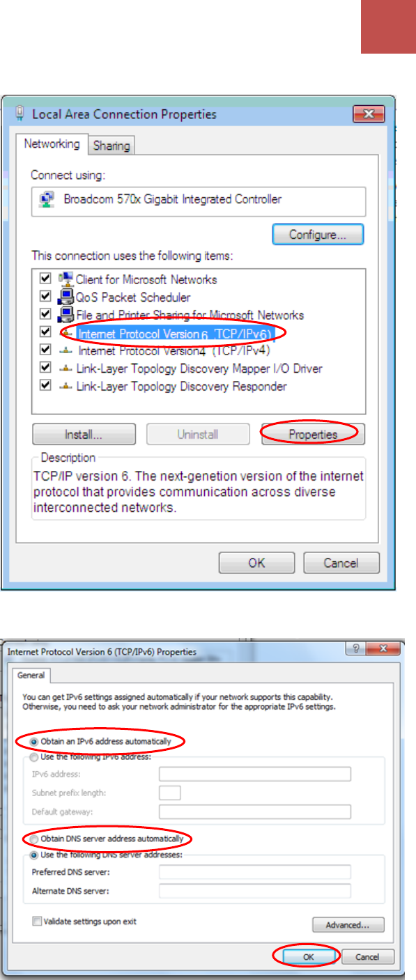Switch to the Sharing tab
The height and width of the screenshot is (980, 416).
[x=111, y=146]
